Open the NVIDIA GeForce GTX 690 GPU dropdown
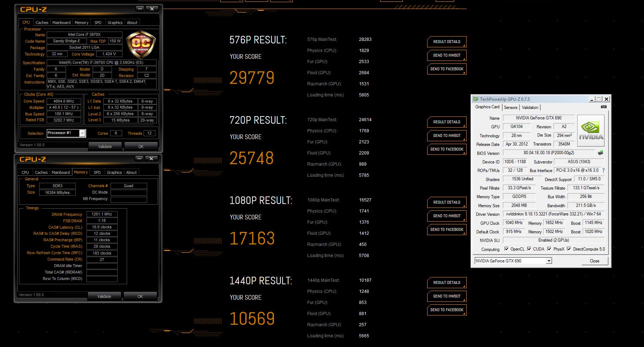This screenshot has width=644, height=347. click(x=549, y=261)
